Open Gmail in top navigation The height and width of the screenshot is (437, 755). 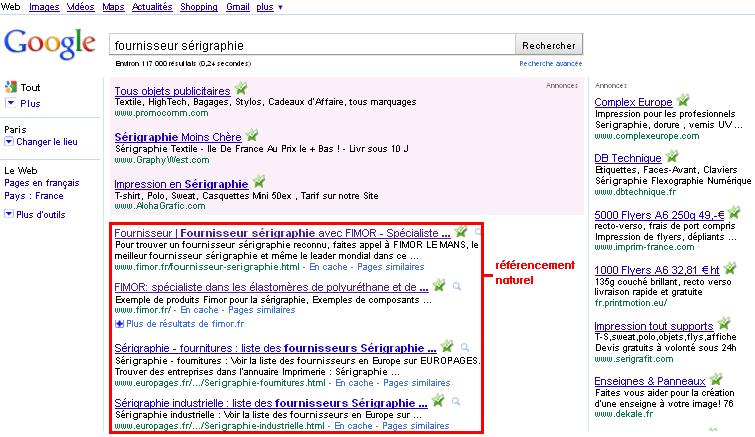pos(238,7)
